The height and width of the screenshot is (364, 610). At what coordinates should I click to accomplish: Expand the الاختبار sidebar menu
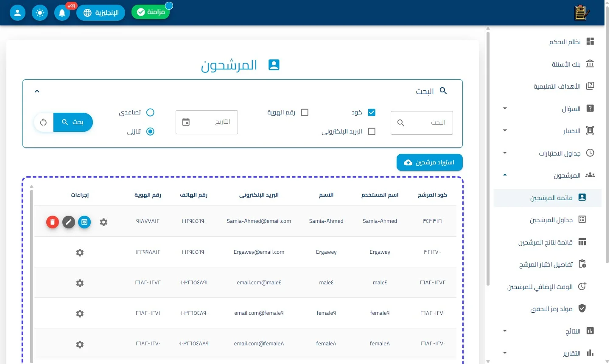(x=505, y=131)
